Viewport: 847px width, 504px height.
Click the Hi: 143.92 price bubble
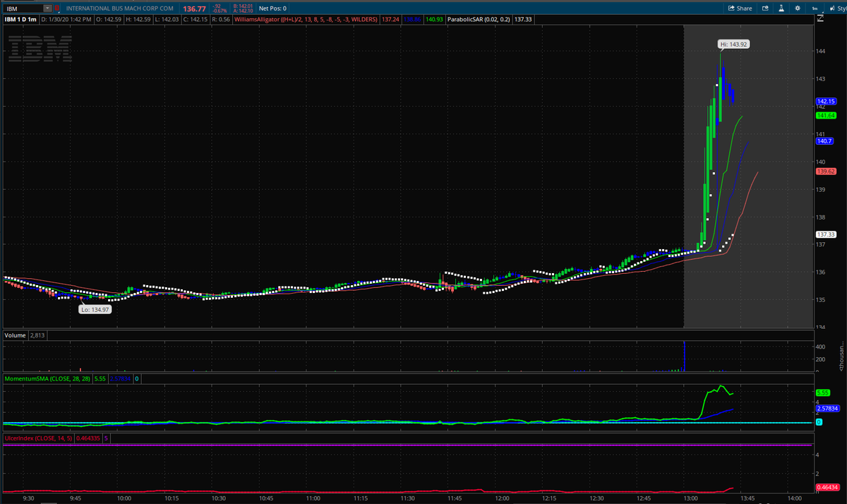coord(733,44)
